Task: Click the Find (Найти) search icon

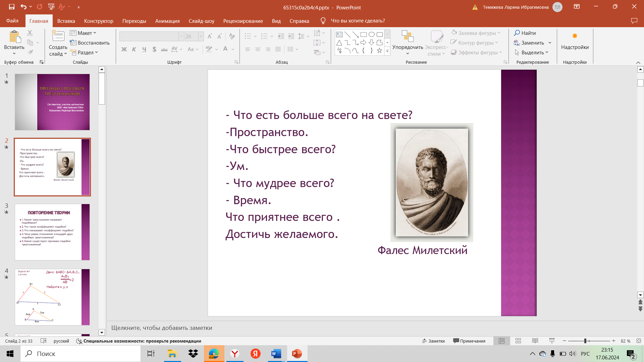Action: pyautogui.click(x=517, y=33)
